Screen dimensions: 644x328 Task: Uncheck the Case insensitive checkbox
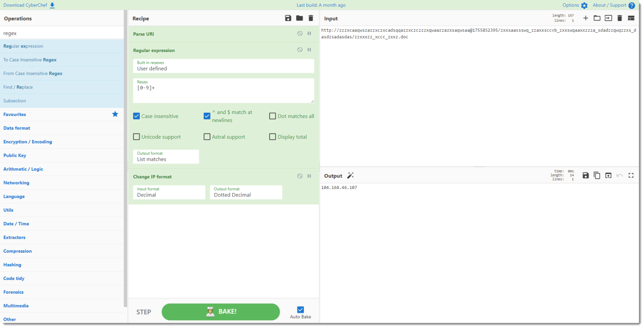coord(136,116)
